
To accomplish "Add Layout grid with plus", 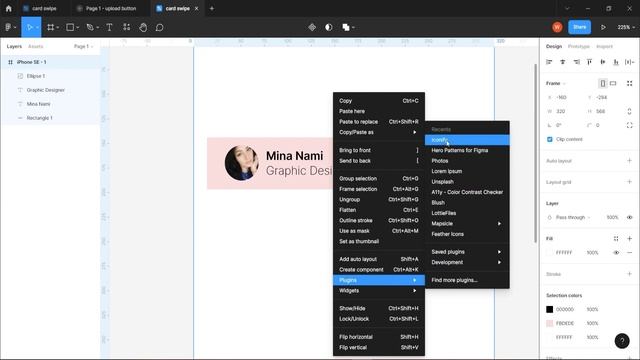I will tap(629, 182).
